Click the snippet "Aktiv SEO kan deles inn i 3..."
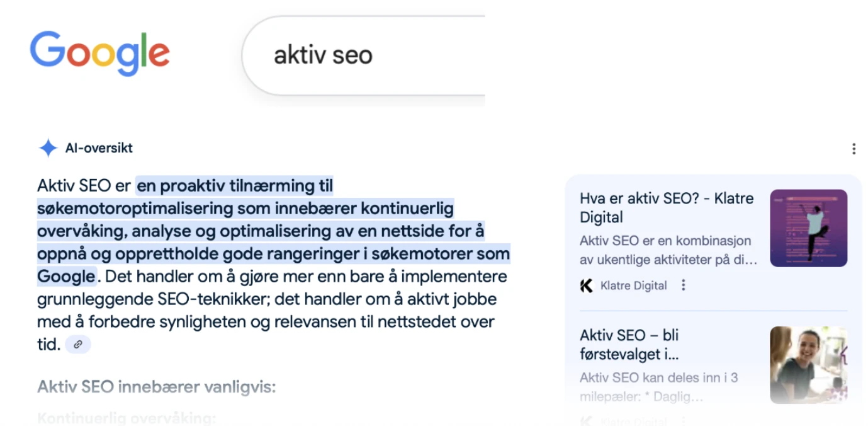The height and width of the screenshot is (426, 868). [x=658, y=387]
